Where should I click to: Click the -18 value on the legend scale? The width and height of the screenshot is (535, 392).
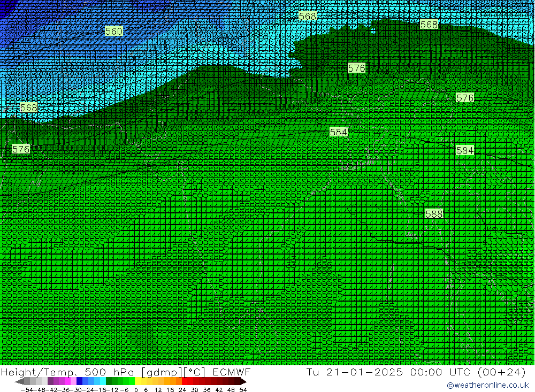click(x=101, y=390)
